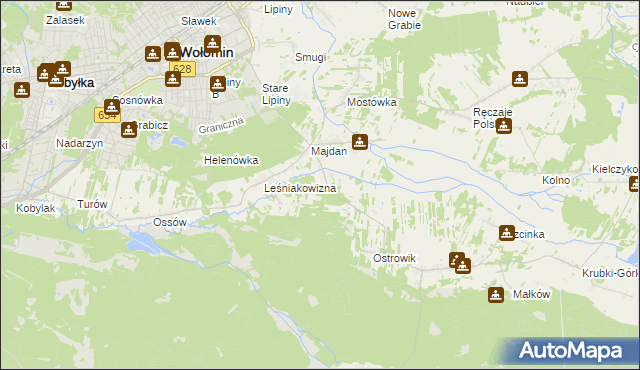Viewport: 640px width, 370px height.
Task: Select the POI marker left of Grabicz
Action: pos(129,130)
